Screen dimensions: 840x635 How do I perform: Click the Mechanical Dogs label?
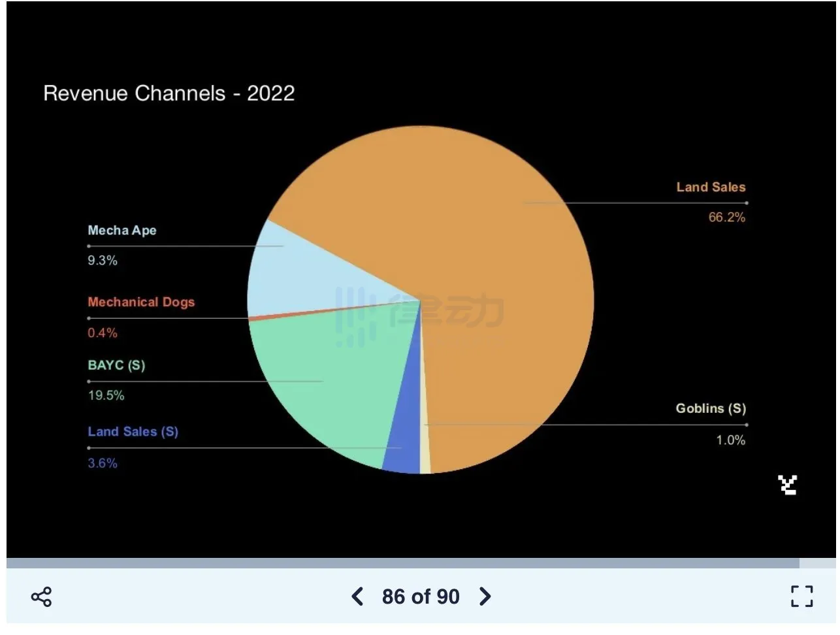click(141, 302)
